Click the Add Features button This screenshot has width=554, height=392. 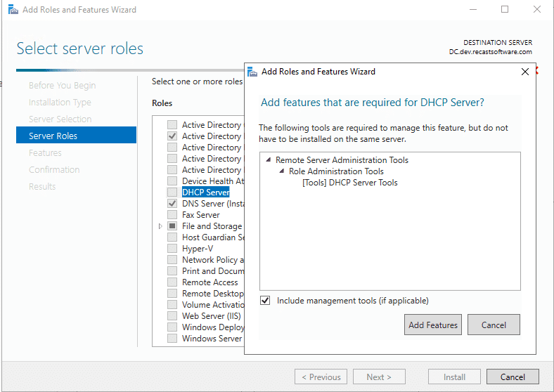pyautogui.click(x=433, y=325)
